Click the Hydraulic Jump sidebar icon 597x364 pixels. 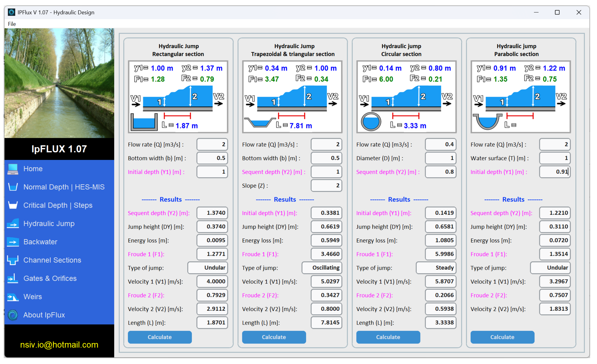click(x=13, y=224)
